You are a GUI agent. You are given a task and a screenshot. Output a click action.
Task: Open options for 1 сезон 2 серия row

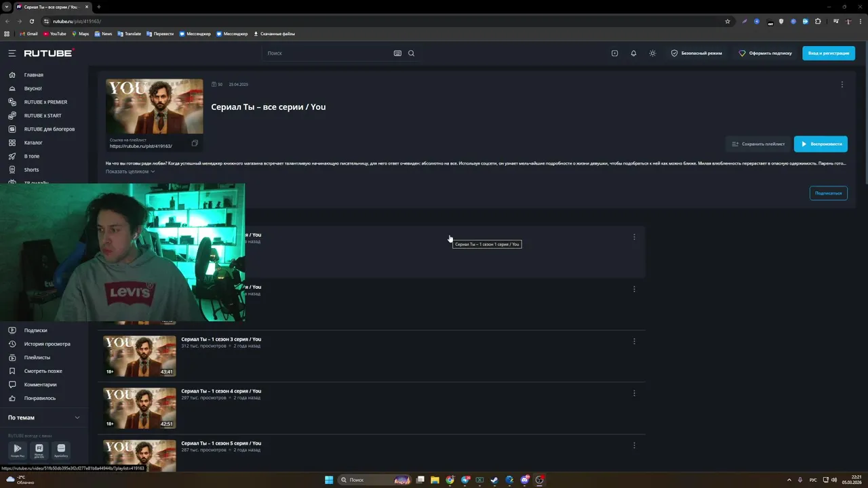[x=634, y=289]
